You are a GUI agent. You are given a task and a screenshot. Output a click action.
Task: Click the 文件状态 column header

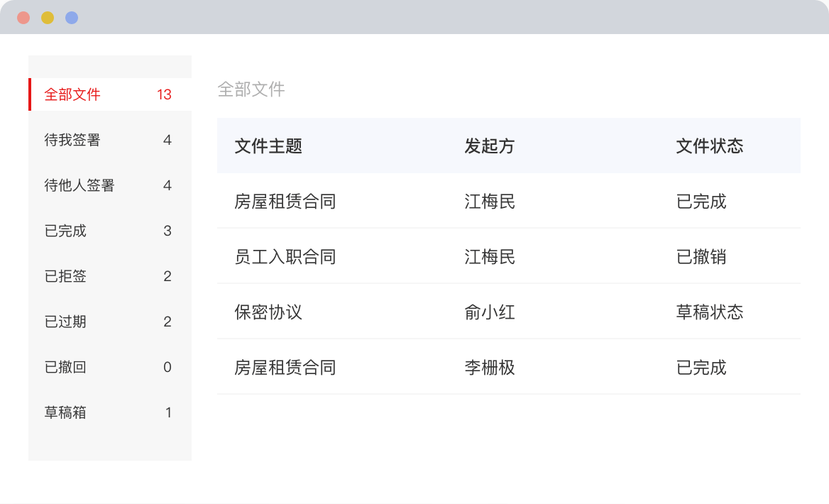coord(709,146)
